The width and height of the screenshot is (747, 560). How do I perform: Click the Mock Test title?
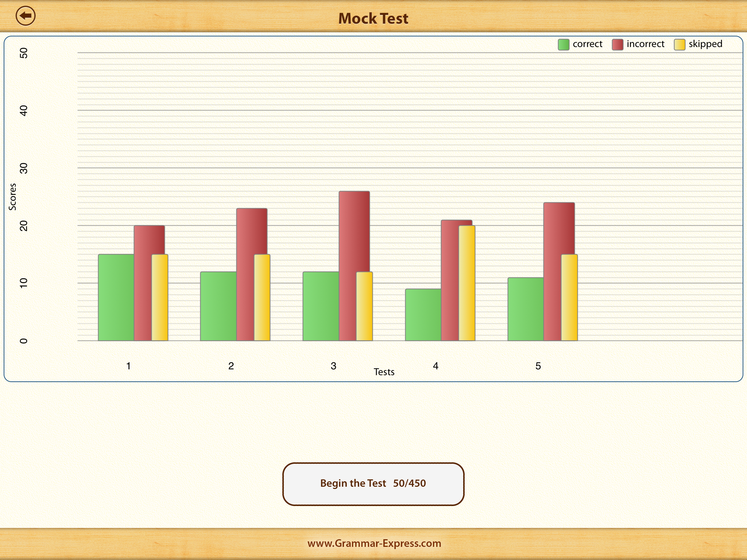click(373, 19)
